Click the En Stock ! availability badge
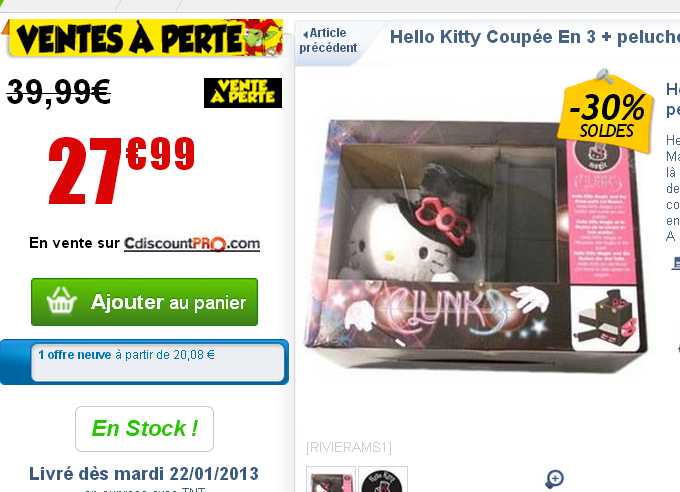Screen dimensions: 680x492 point(144,429)
